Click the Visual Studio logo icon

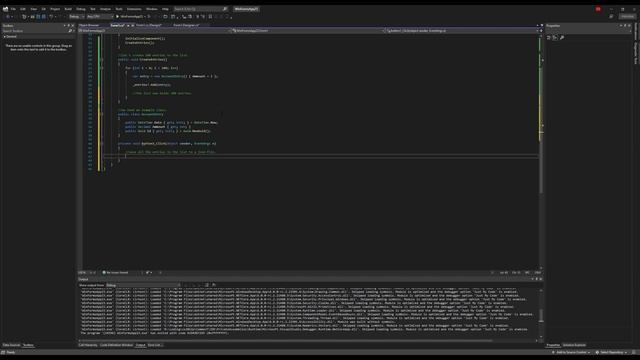click(x=5, y=9)
